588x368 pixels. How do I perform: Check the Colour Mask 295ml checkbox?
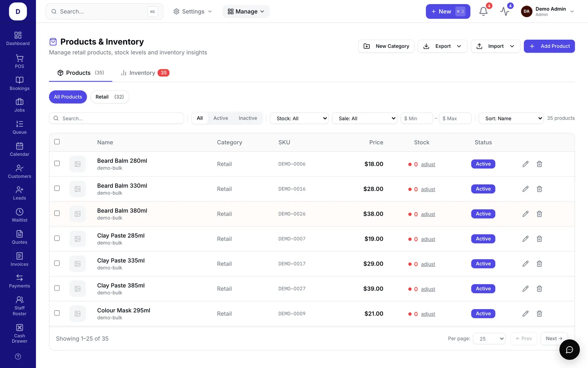(x=57, y=313)
